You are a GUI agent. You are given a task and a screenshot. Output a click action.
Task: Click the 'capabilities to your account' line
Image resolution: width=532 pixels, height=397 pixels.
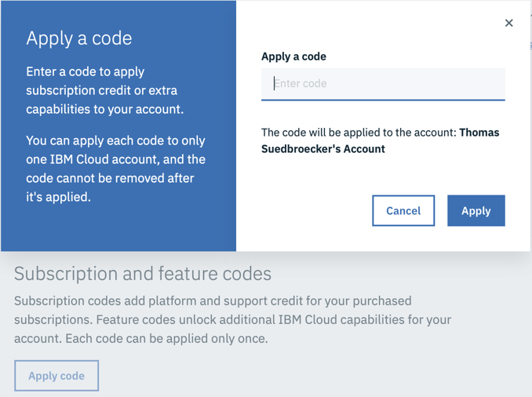tap(104, 109)
